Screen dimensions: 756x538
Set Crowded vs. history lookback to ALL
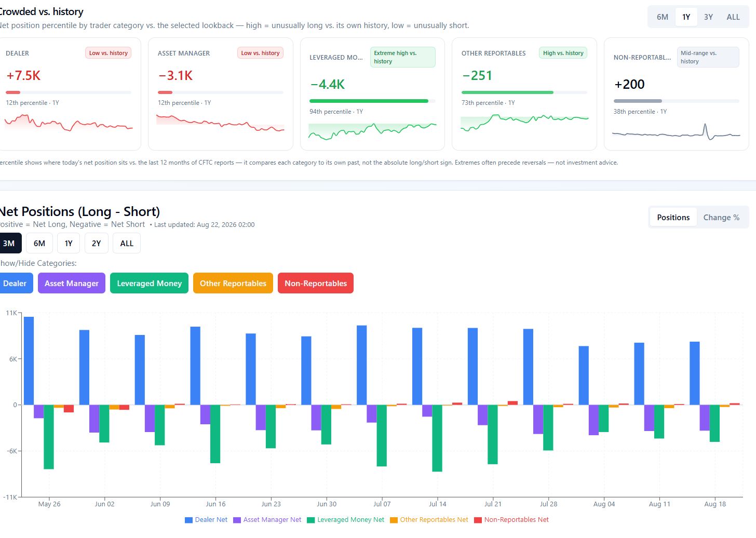[x=733, y=17]
